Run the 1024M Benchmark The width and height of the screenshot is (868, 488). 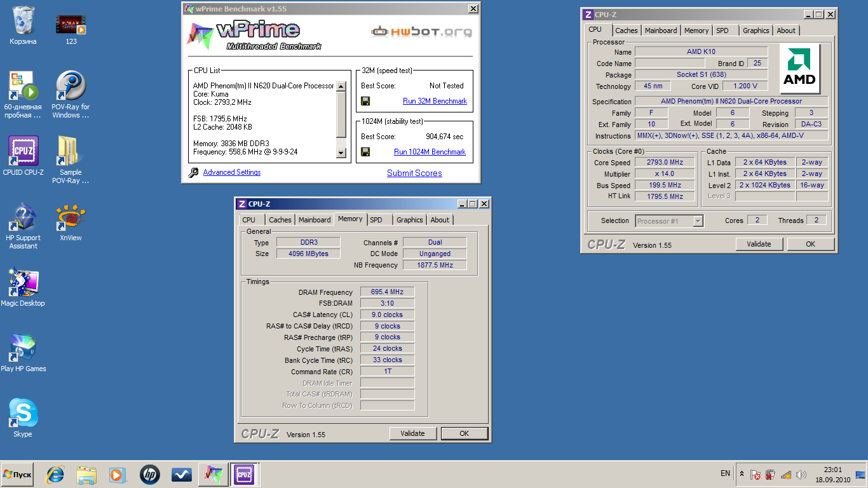coord(430,152)
